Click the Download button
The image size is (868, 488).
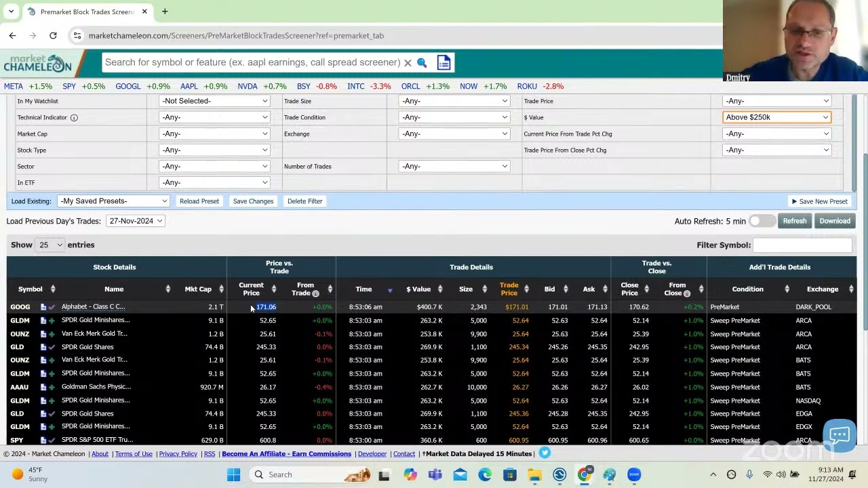point(835,221)
